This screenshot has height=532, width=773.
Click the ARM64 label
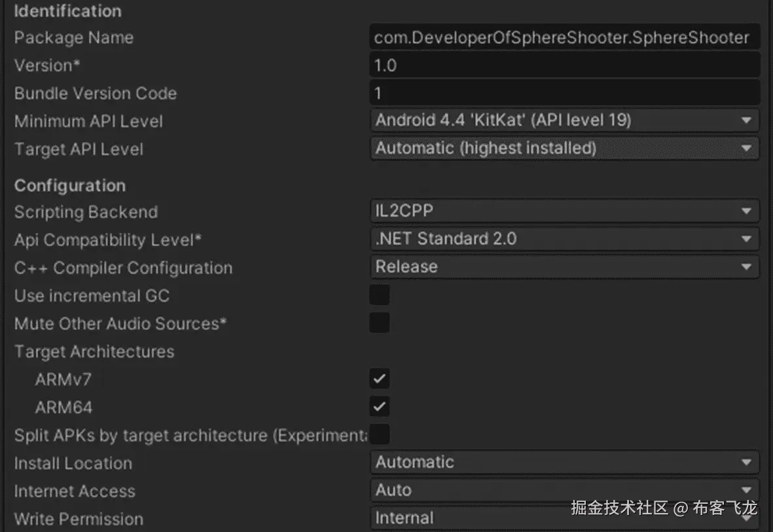(63, 407)
